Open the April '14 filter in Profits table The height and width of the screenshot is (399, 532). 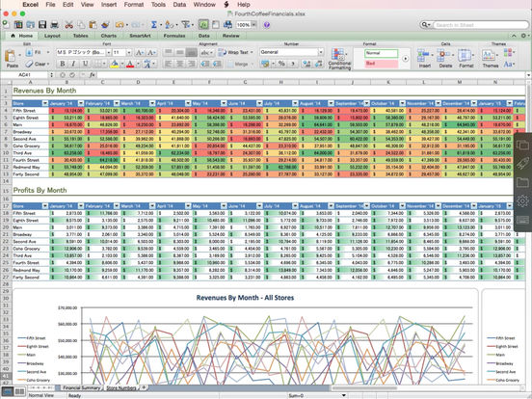188,206
